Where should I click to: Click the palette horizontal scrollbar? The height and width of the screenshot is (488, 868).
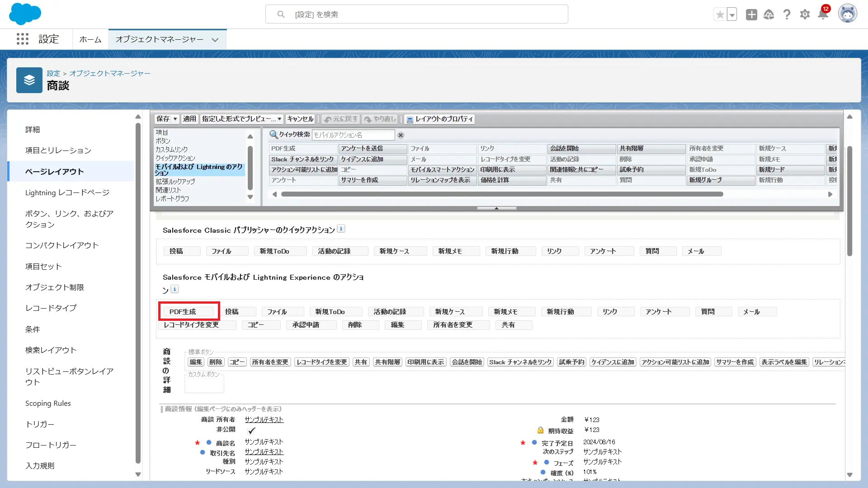coord(502,194)
